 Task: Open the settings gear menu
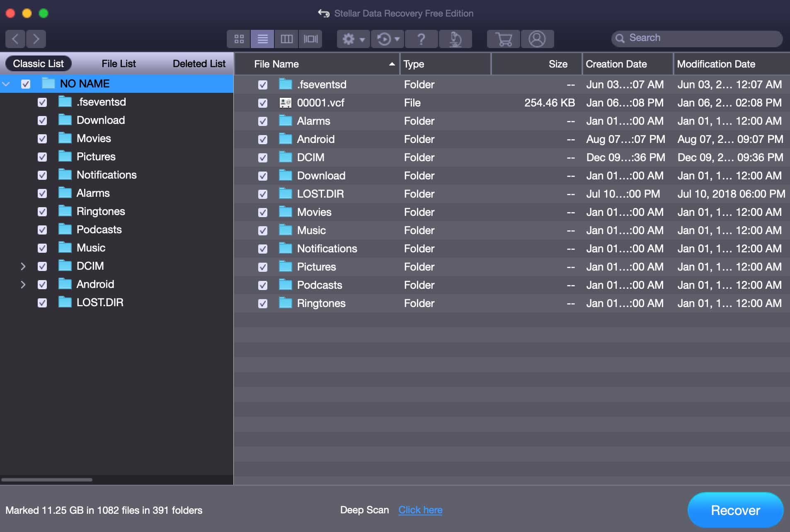[x=353, y=39]
